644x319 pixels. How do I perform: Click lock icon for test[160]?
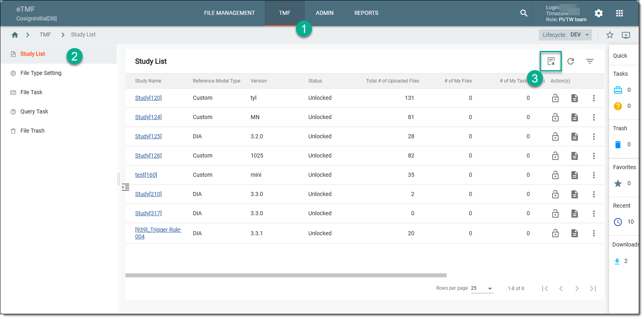(x=555, y=175)
